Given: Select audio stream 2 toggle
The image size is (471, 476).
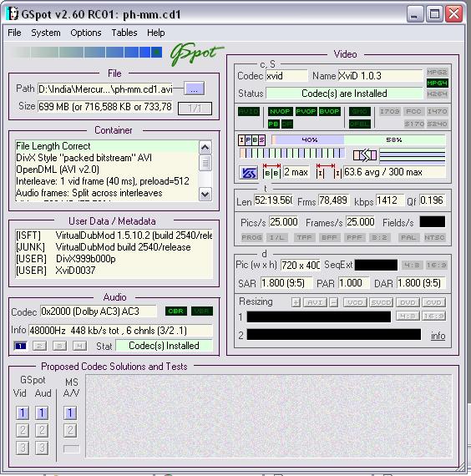Looking at the screenshot, I should 40,346.
